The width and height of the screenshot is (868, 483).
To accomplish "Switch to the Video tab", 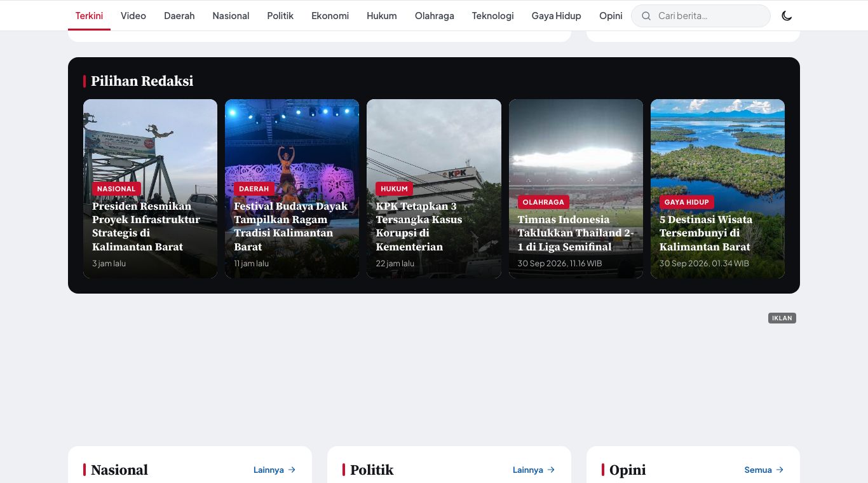I will click(133, 16).
